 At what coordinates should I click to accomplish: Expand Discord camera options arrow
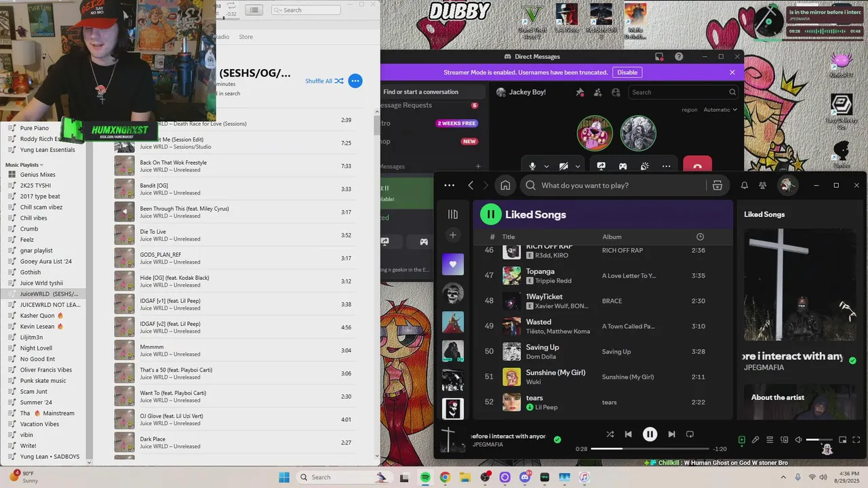point(578,166)
